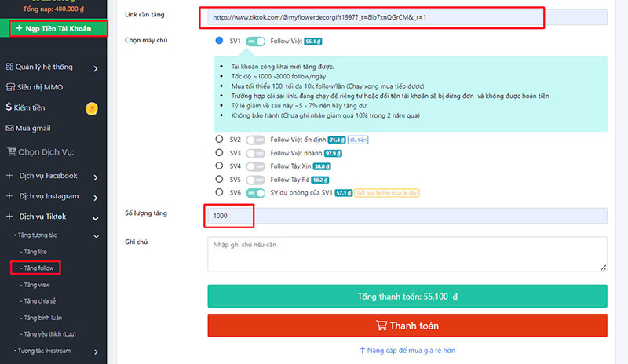628x364 pixels.
Task: Collapse the Dịch vụ Tiktok section chevron
Action: pyautogui.click(x=95, y=217)
